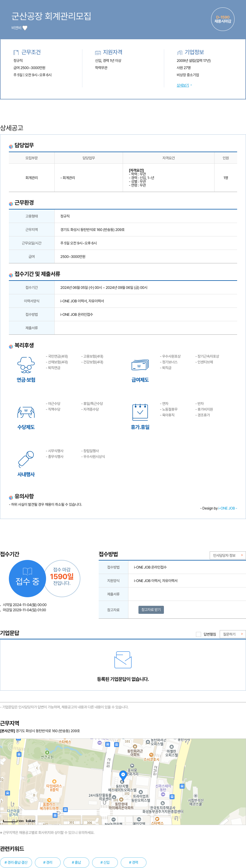Click the open-book icon in 접수 중 circle
This screenshot has width=246, height=868.
click(27, 571)
